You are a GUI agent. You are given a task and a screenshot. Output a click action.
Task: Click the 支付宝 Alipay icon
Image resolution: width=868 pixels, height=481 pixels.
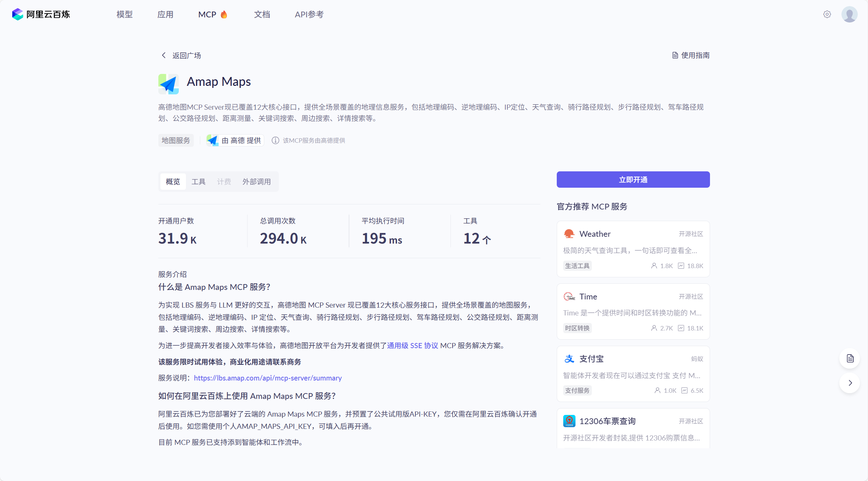pos(569,359)
